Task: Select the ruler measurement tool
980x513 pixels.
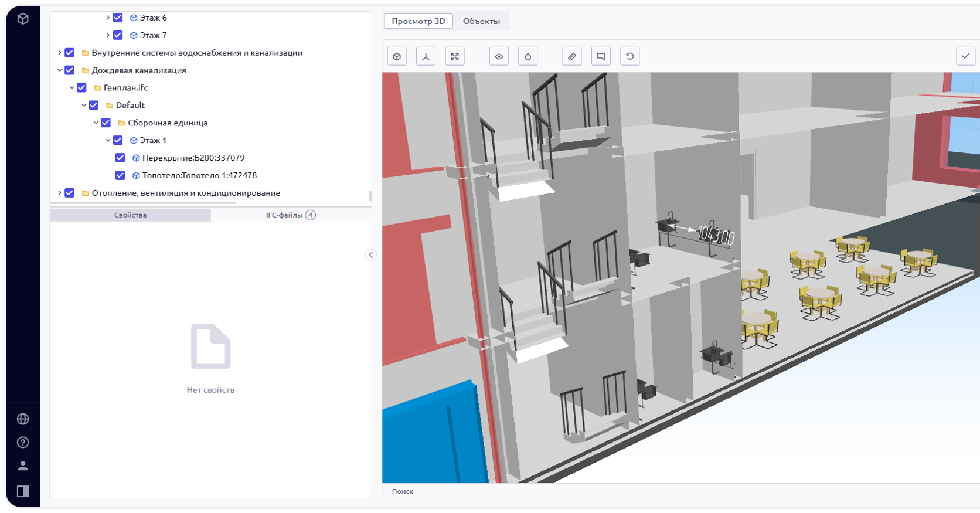Action: [x=572, y=56]
